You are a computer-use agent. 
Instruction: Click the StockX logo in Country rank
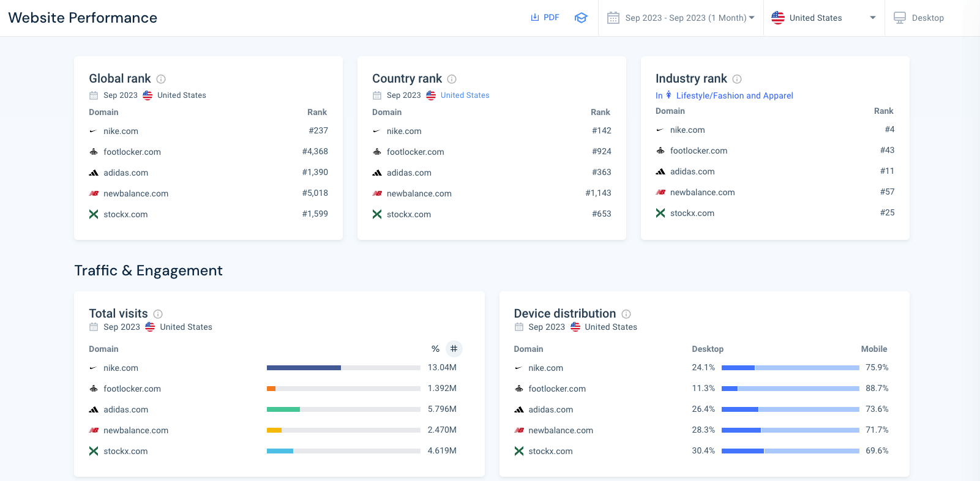click(x=377, y=214)
